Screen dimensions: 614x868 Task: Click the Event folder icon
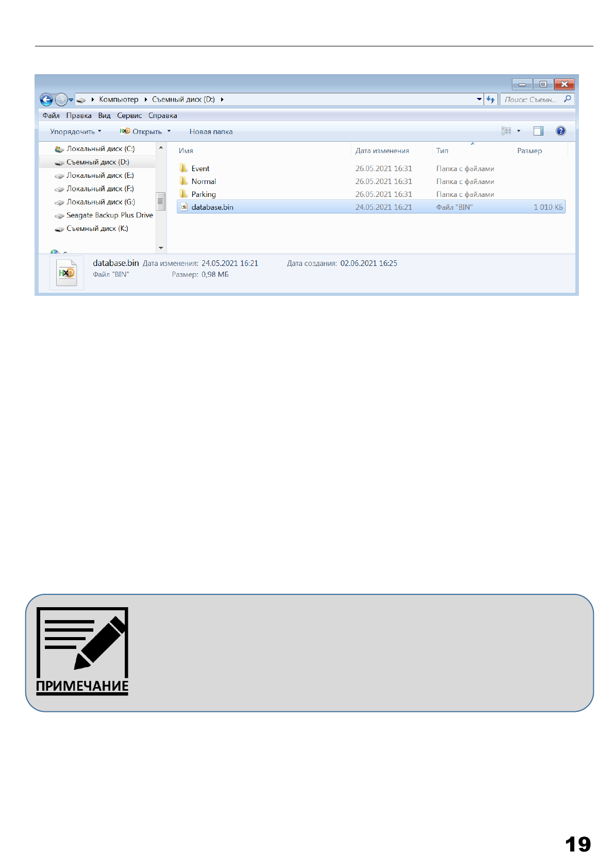(x=184, y=168)
